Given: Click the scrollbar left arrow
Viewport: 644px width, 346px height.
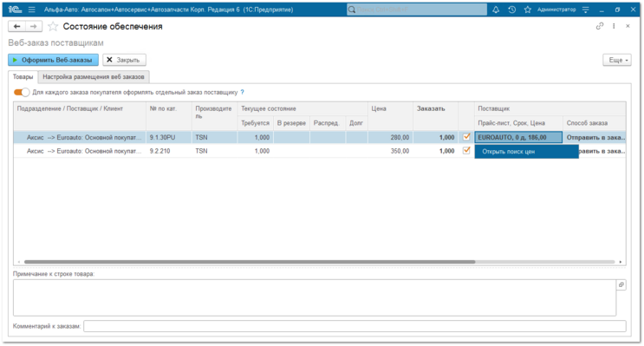Looking at the screenshot, I should click(19, 261).
